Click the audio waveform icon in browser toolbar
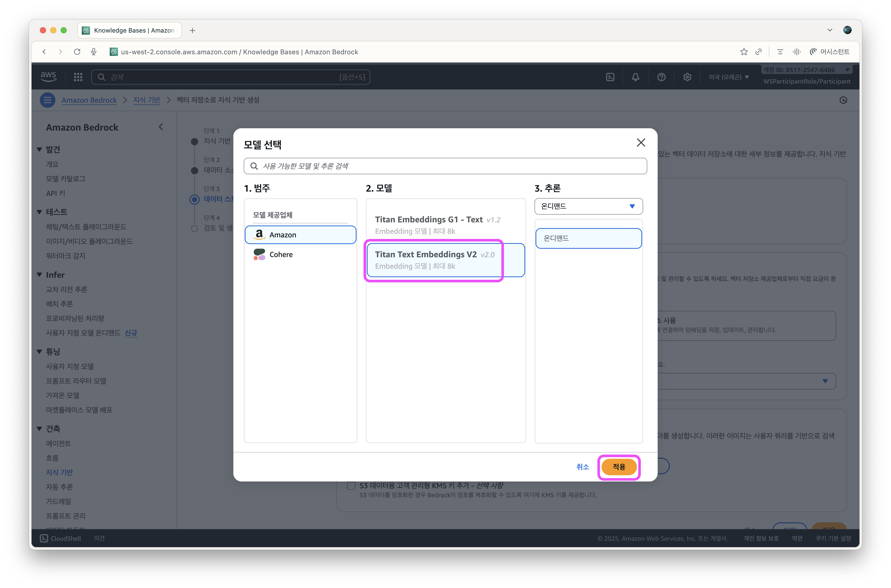Image resolution: width=891 pixels, height=588 pixels. tap(797, 52)
